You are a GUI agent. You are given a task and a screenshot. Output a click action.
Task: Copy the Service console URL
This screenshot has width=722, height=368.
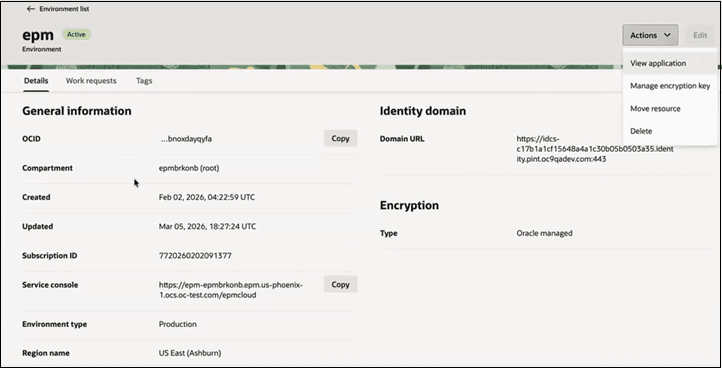pyautogui.click(x=340, y=284)
